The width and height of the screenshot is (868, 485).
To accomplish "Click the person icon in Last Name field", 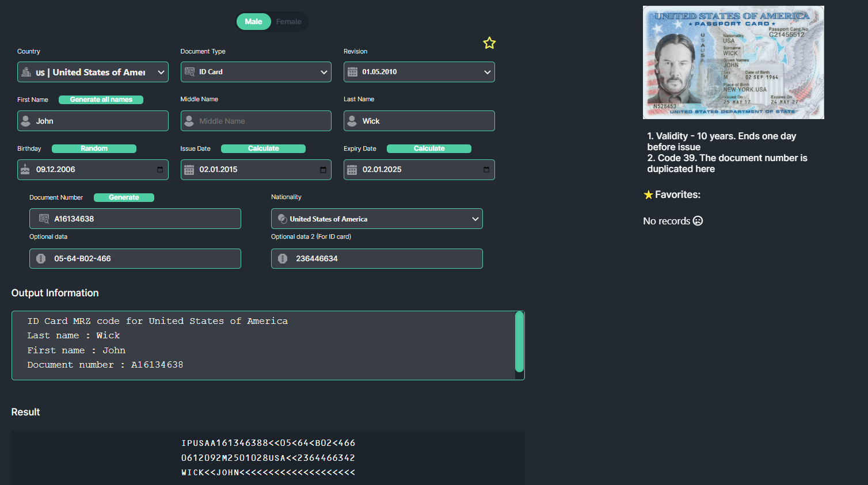I will [x=352, y=121].
